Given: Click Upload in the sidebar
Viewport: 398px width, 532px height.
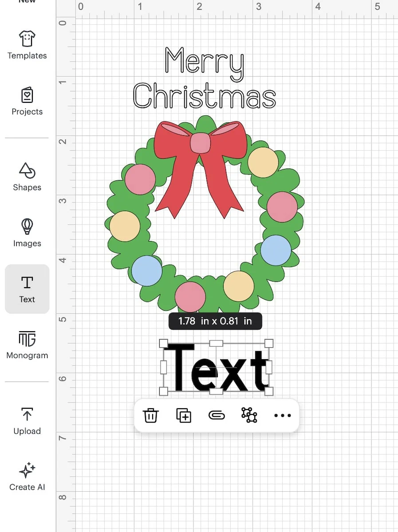Looking at the screenshot, I should pos(27,421).
